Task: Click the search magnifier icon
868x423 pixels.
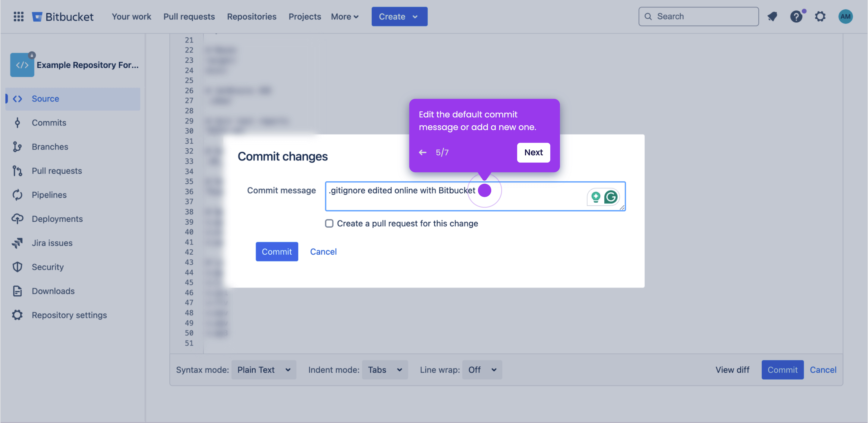Action: point(648,17)
